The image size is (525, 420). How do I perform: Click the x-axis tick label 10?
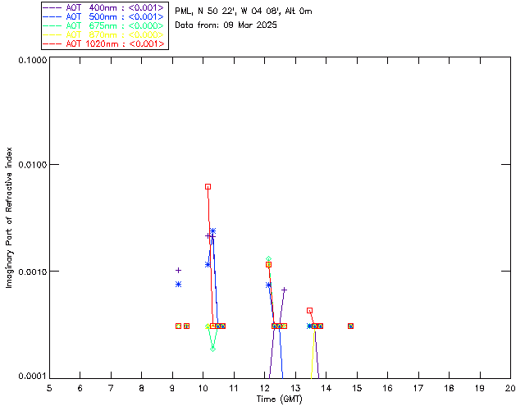[x=203, y=388]
